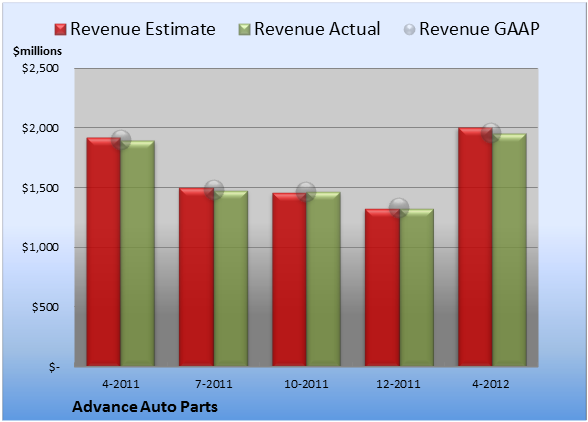Click the '$1,500' axis value
The height and width of the screenshot is (422, 588).
click(40, 188)
